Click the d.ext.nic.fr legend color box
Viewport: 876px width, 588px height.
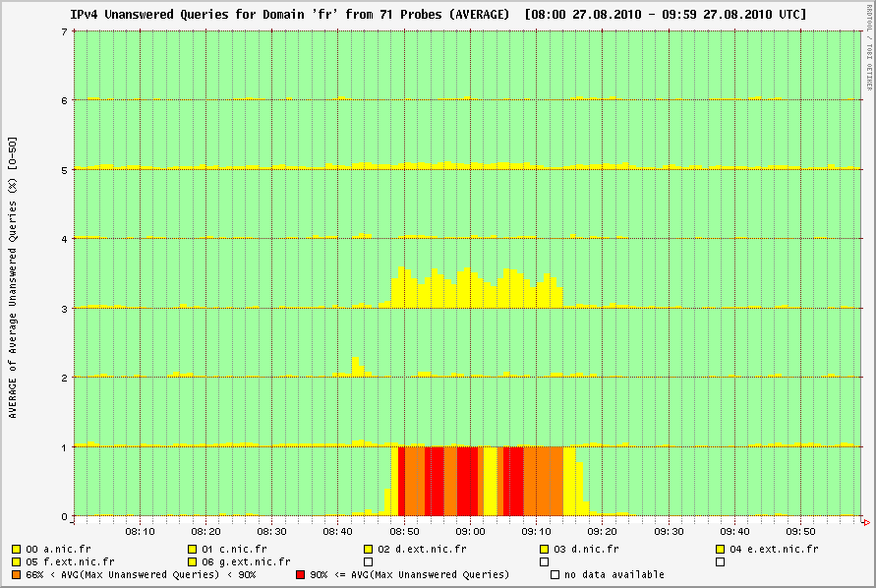tap(368, 549)
